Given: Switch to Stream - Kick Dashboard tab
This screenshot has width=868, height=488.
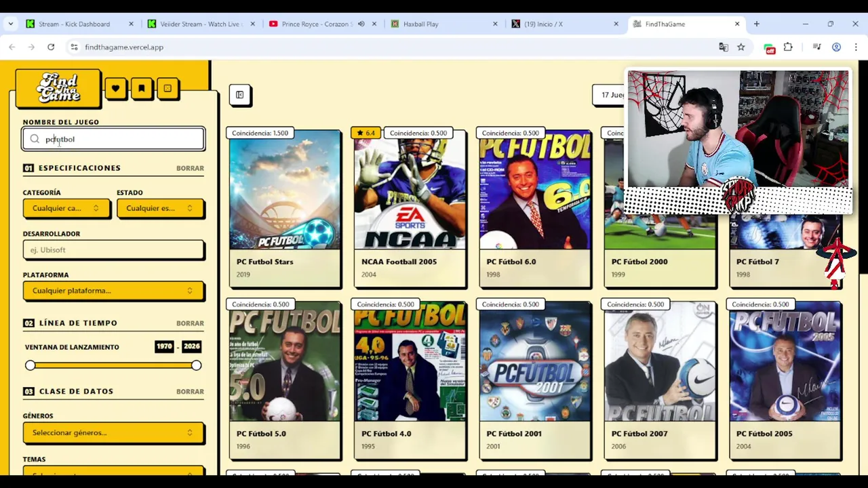Looking at the screenshot, I should (79, 24).
